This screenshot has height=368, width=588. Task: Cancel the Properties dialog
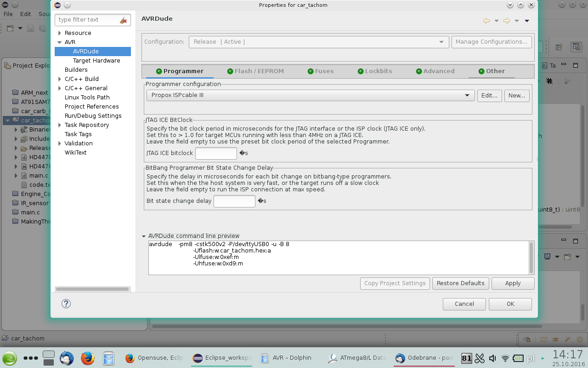click(x=464, y=304)
